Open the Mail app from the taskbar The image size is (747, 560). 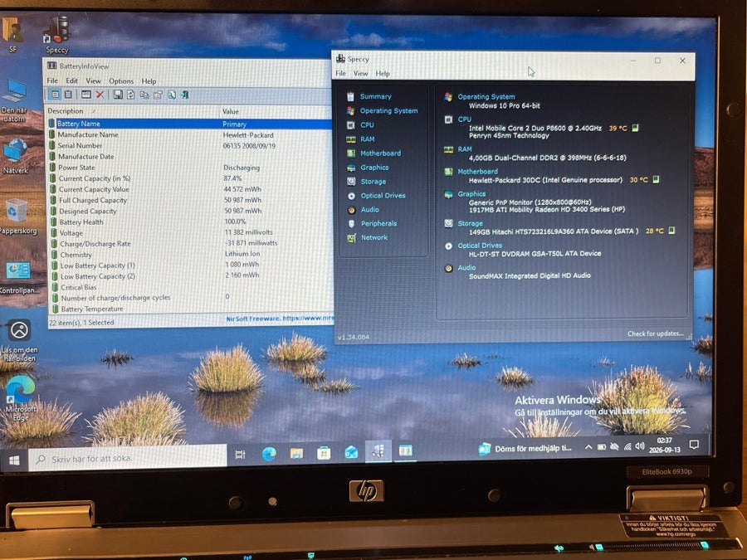[351, 452]
